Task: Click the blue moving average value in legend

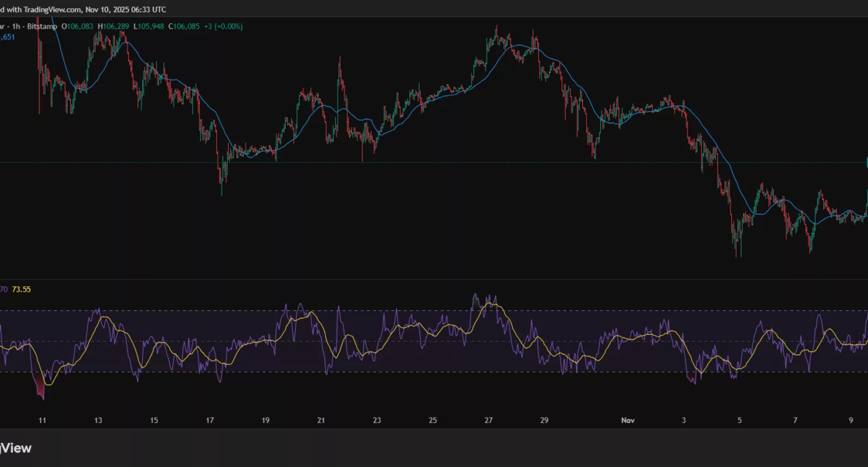Action: point(7,37)
